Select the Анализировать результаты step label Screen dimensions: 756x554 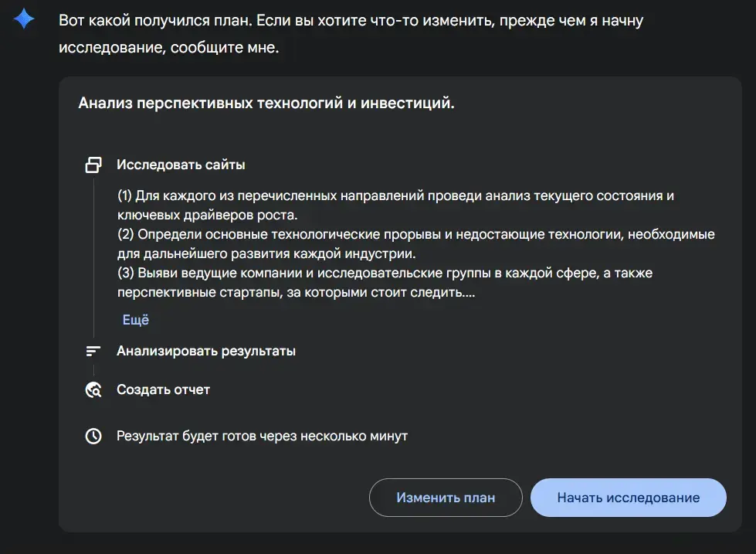point(206,352)
